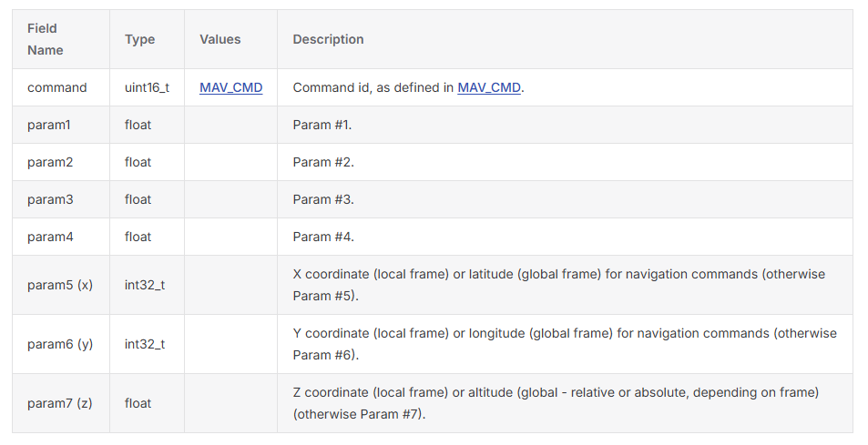Open the MAV_CMD link in Values column
Image resolution: width=868 pixels, height=445 pixels.
pyautogui.click(x=230, y=88)
